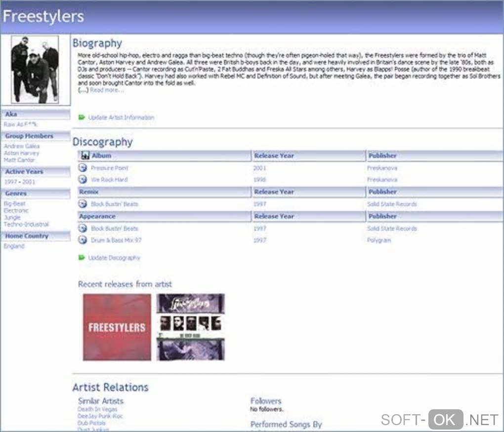This screenshot has width=504, height=432.
Task: Click the Recent releases from artist heading
Action: (x=125, y=284)
